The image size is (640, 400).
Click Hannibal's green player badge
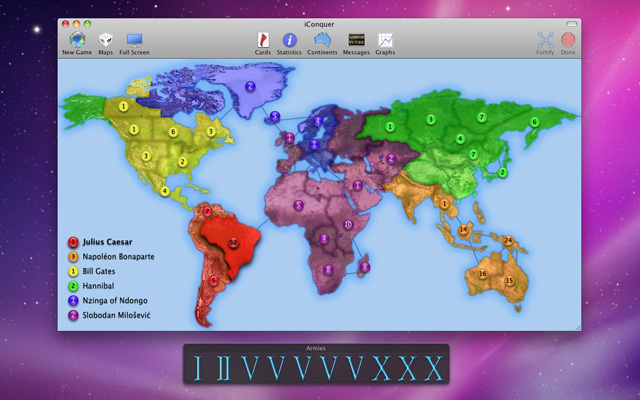[x=73, y=285]
